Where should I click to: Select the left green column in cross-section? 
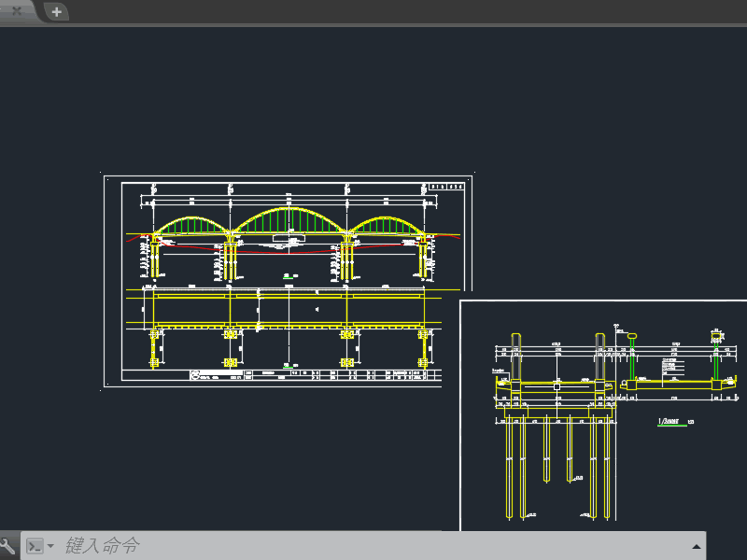coord(634,359)
